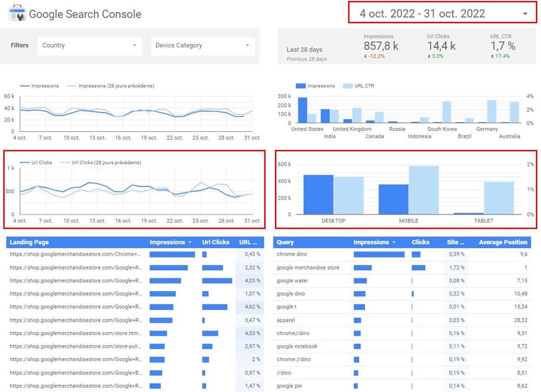This screenshot has height=392, width=541.
Task: Open the landing page URL ending in store.htm
Action: (x=75, y=333)
